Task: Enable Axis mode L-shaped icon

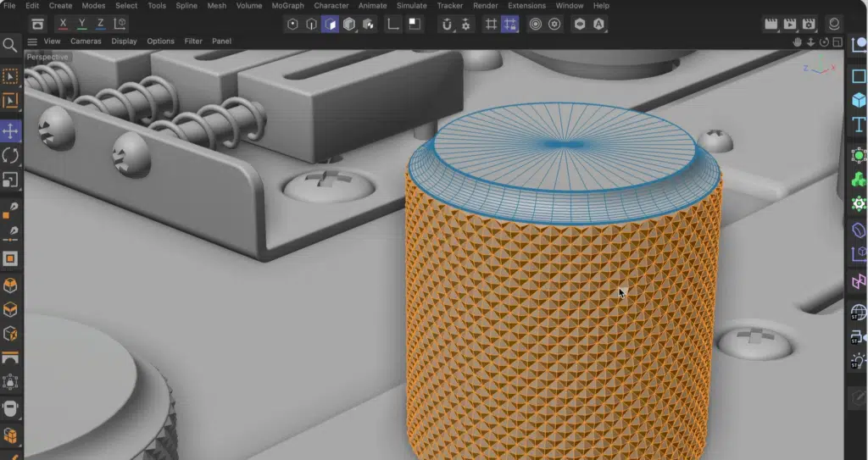Action: click(x=393, y=24)
